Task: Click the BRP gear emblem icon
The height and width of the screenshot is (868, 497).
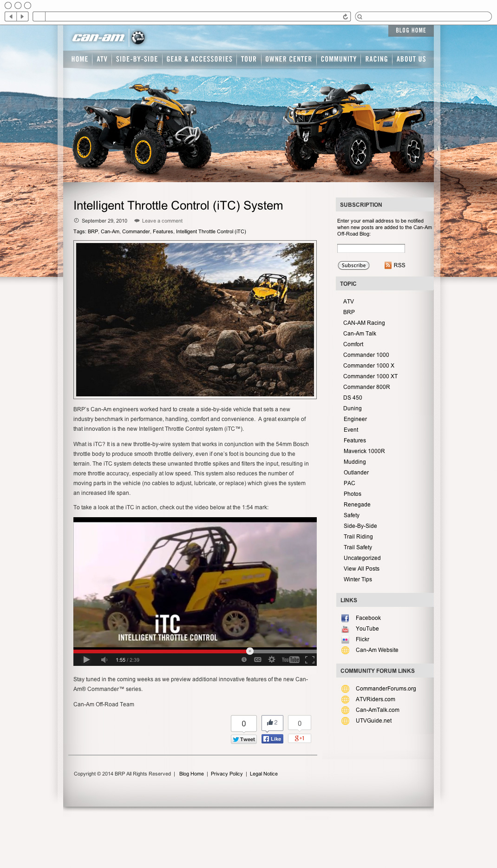Action: pos(138,38)
